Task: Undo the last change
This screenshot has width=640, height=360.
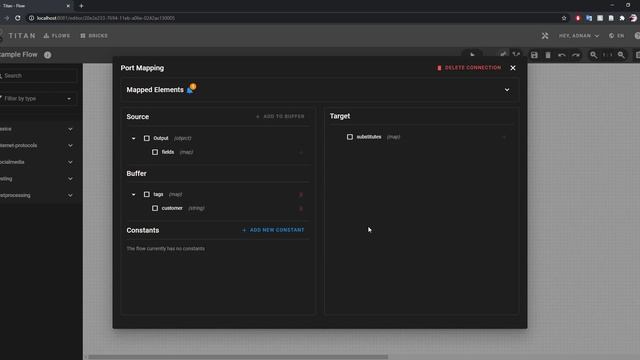Action: [x=562, y=55]
